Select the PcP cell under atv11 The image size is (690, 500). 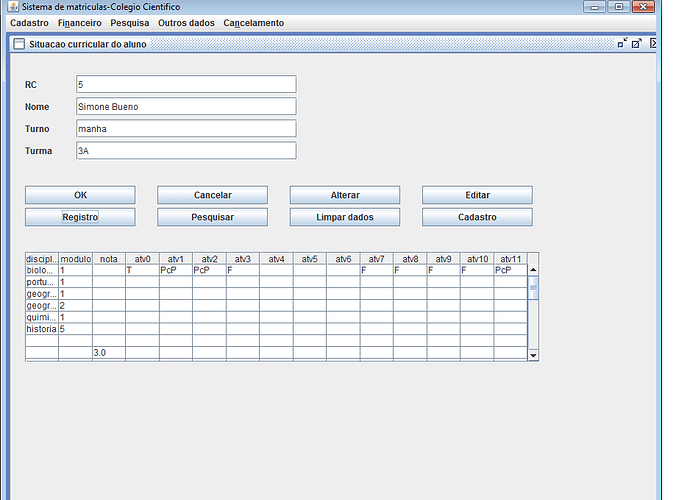point(510,270)
